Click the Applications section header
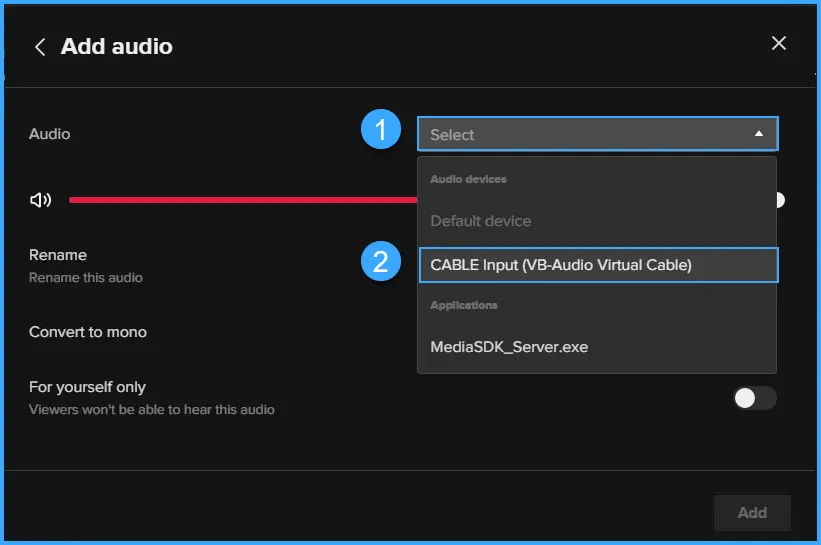The width and height of the screenshot is (821, 545). click(x=464, y=305)
